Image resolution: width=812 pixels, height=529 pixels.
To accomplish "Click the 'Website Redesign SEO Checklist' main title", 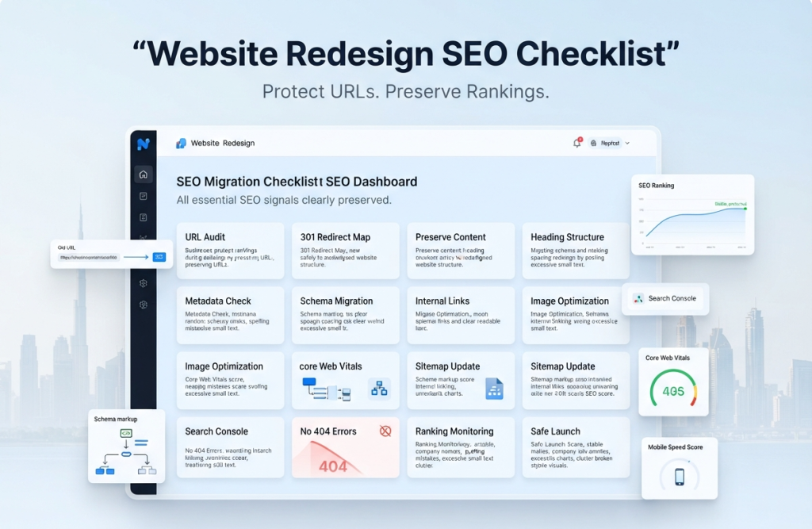I will tap(406, 53).
